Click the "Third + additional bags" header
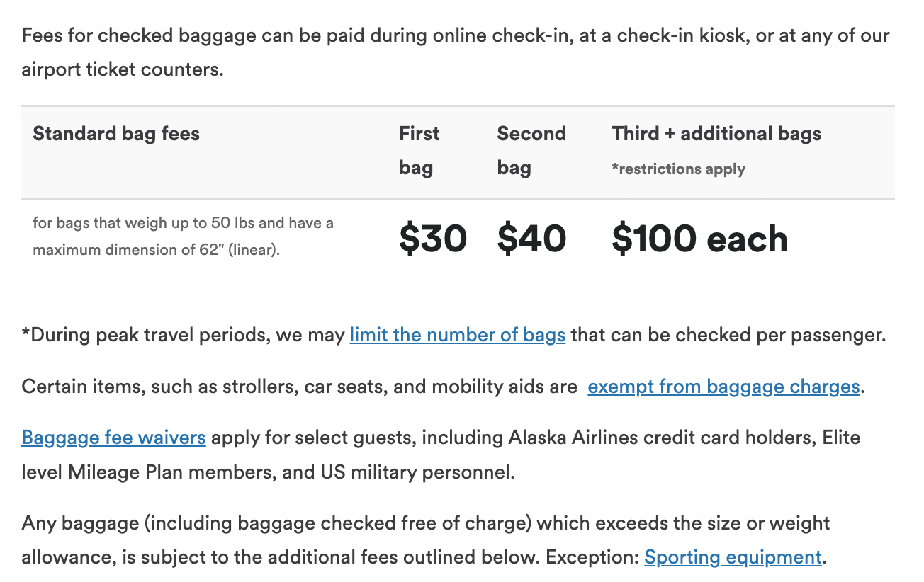Image resolution: width=924 pixels, height=582 pixels. (x=716, y=134)
